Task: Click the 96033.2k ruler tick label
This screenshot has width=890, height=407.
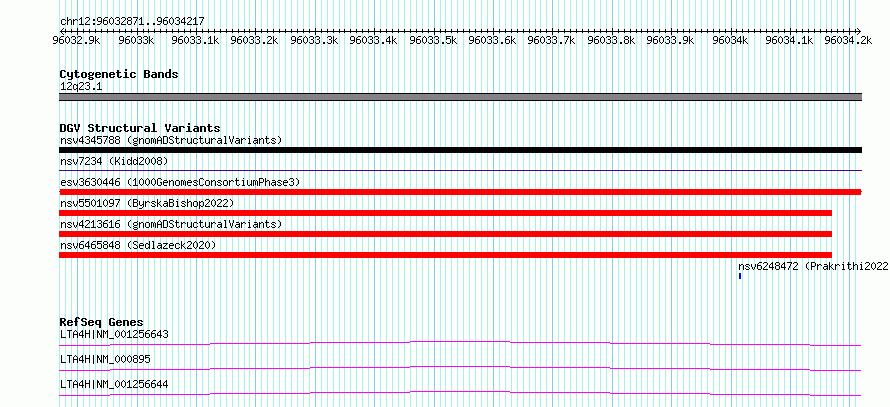Action: (255, 40)
